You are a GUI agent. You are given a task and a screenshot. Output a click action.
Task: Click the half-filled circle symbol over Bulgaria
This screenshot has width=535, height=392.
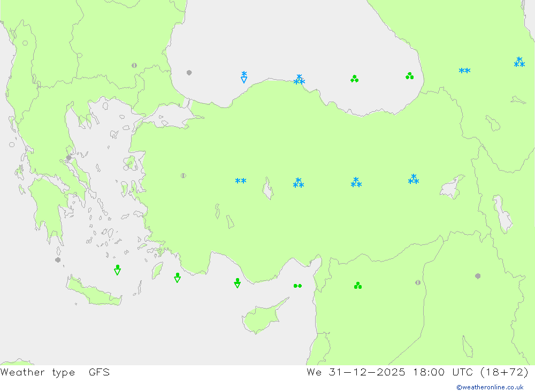click(134, 65)
